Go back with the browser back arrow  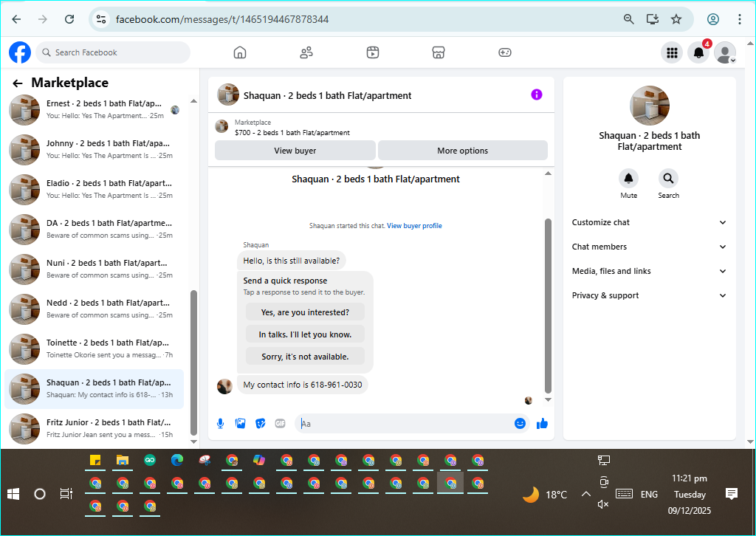(16, 19)
